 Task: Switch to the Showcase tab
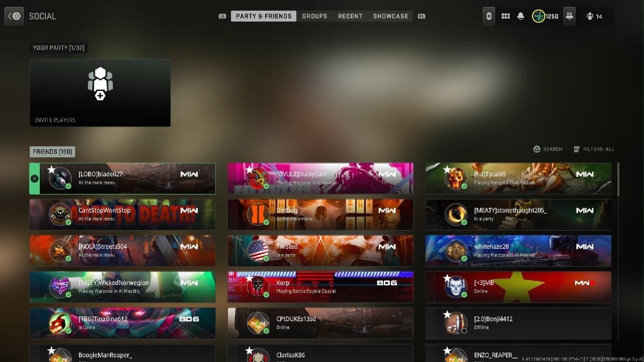(x=391, y=16)
